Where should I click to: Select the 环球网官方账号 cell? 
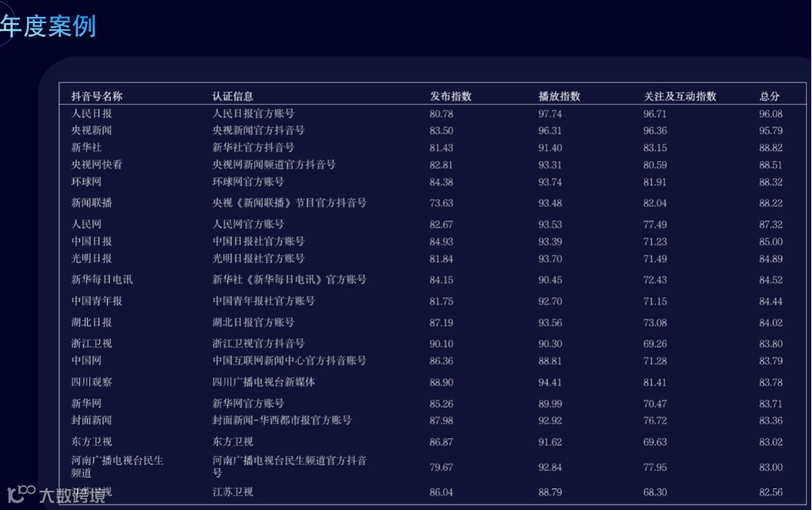pos(248,182)
